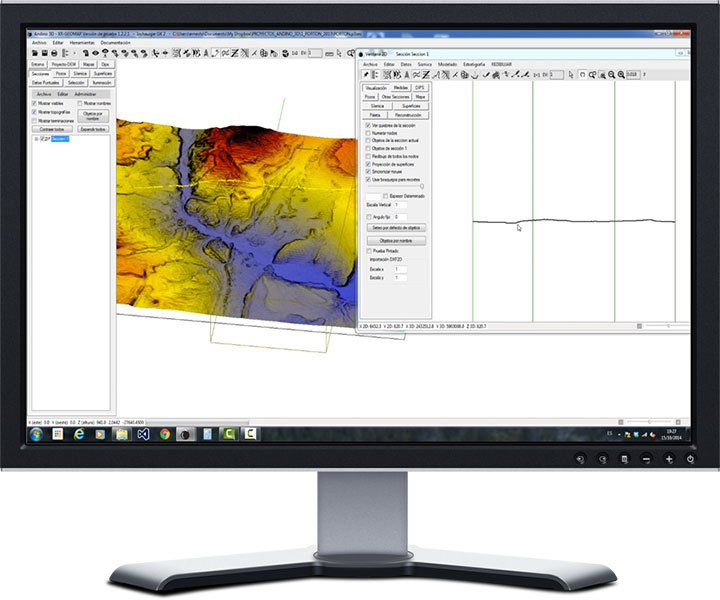
Task: Click the bold Z tool in section window toolbar
Action: click(x=426, y=75)
